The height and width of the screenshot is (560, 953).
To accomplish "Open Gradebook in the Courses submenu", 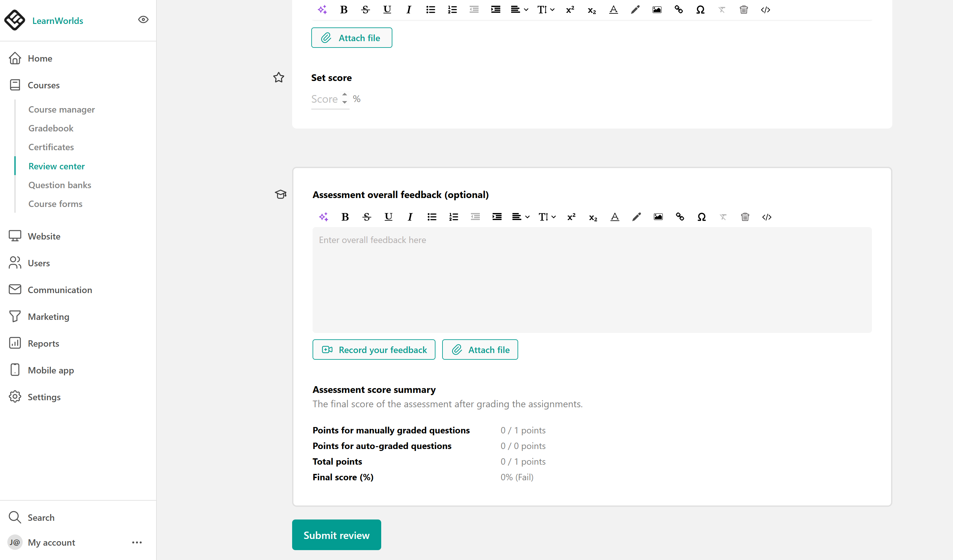I will pos(51,128).
